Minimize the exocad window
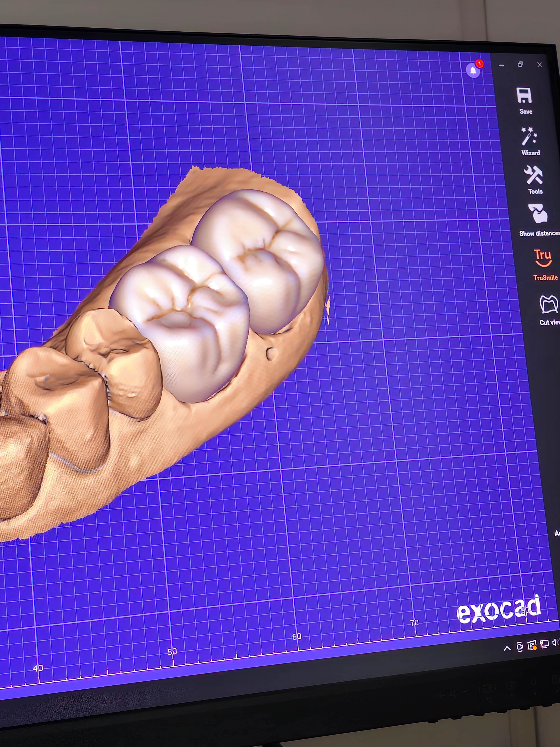This screenshot has height=747, width=560. (x=502, y=66)
